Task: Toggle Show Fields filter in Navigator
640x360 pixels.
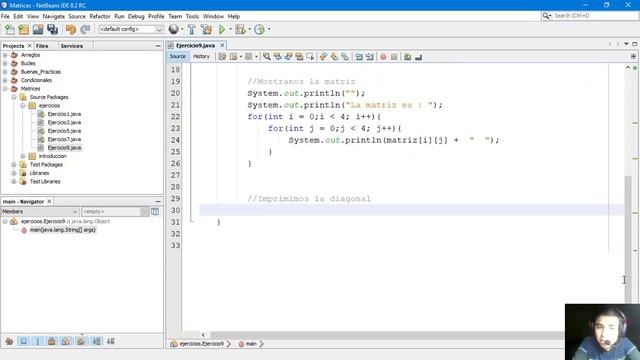Action: pos(24,341)
